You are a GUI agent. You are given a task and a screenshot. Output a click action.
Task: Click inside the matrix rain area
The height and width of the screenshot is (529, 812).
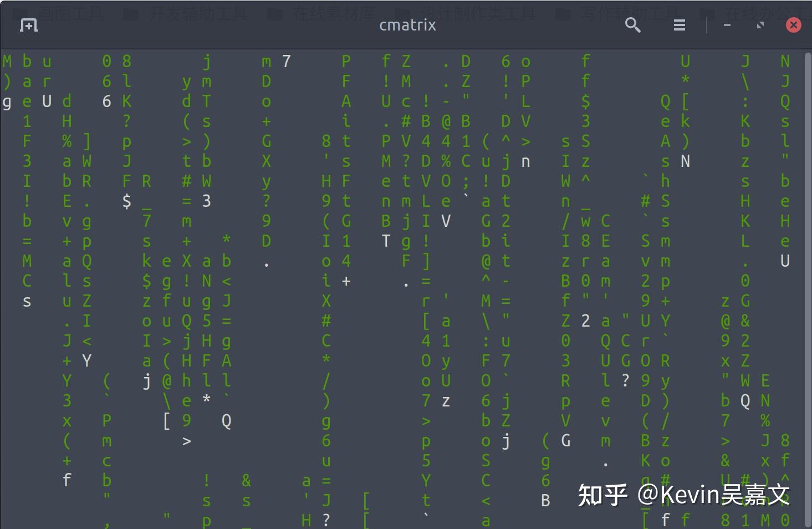pos(388,277)
